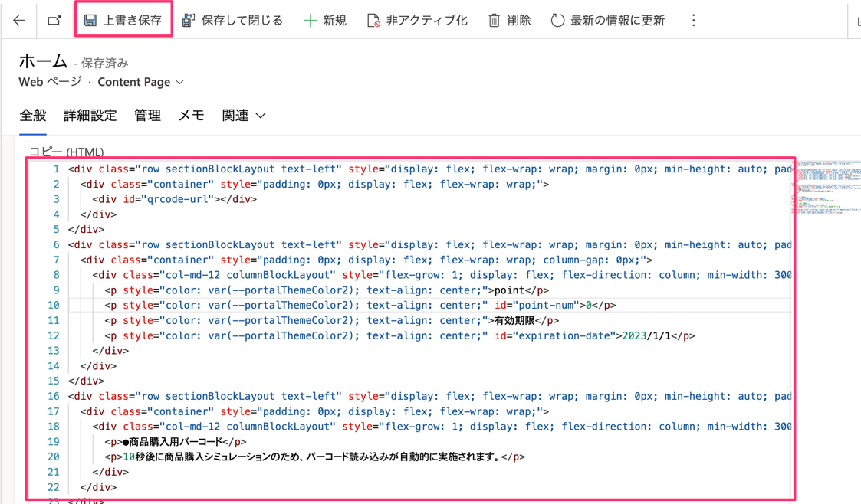This screenshot has height=504, width=861.
Task: Open the more commands vertical ellipsis
Action: click(694, 20)
